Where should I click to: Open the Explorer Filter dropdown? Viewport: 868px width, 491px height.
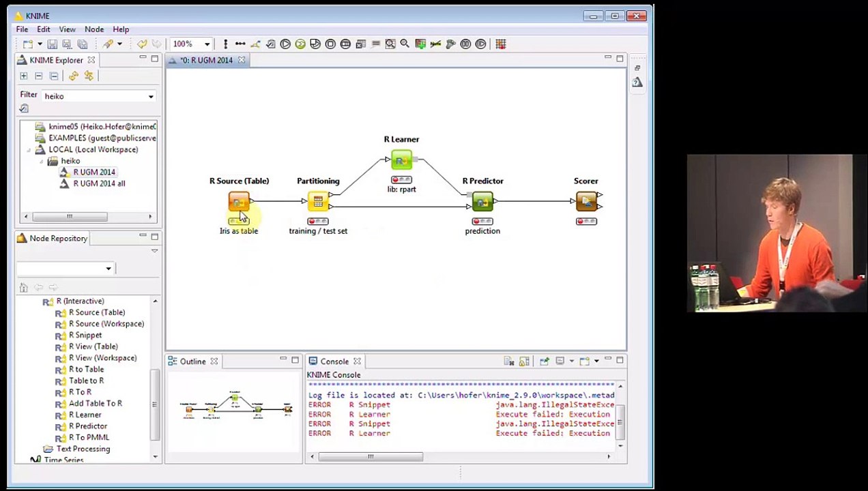point(151,97)
